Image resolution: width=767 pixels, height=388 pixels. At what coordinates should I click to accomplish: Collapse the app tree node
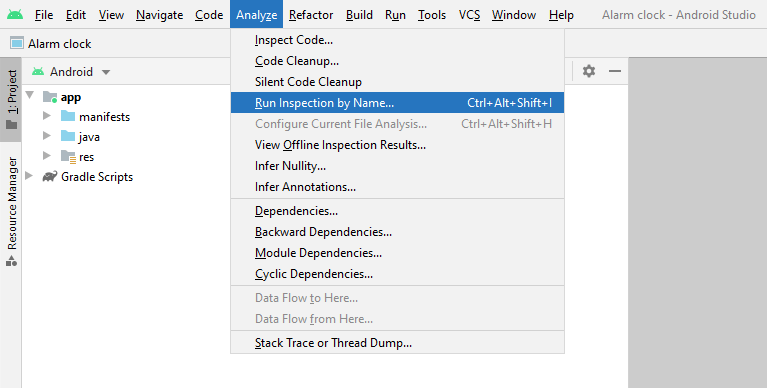[30, 95]
